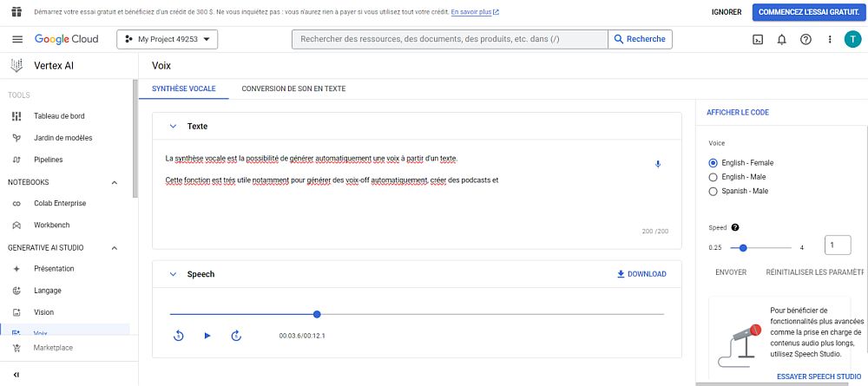Open the Cloud Shell terminal icon
The image size is (868, 386).
tap(758, 39)
